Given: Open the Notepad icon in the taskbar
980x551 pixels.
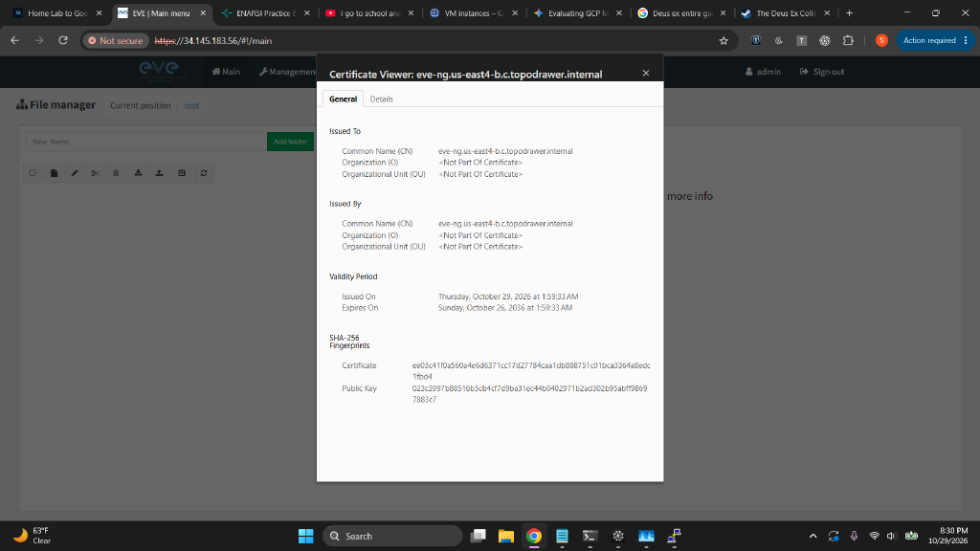Looking at the screenshot, I should pyautogui.click(x=562, y=536).
